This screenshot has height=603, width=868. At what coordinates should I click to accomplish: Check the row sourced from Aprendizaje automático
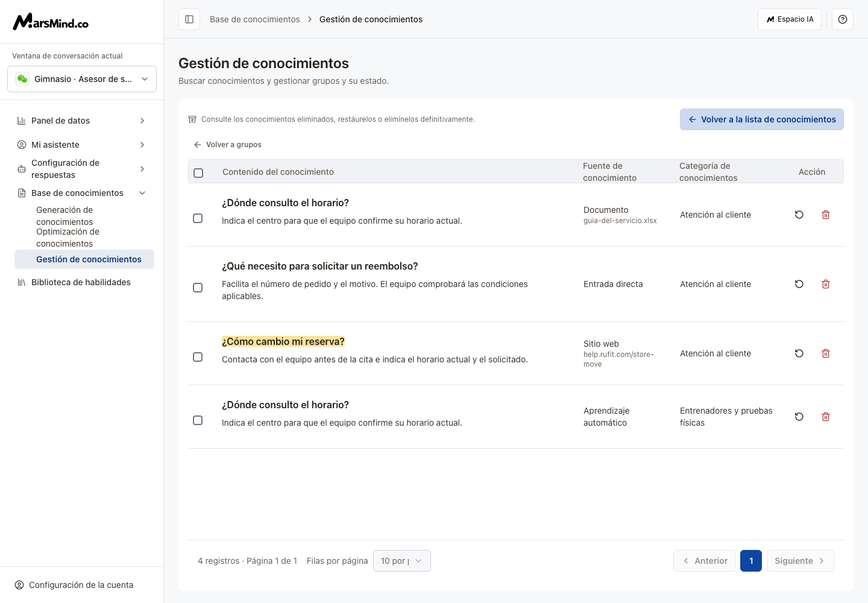click(x=198, y=420)
